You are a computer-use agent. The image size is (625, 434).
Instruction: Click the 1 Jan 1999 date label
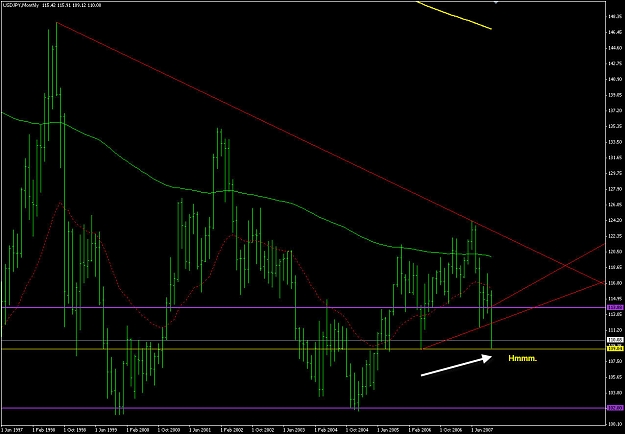click(x=106, y=431)
